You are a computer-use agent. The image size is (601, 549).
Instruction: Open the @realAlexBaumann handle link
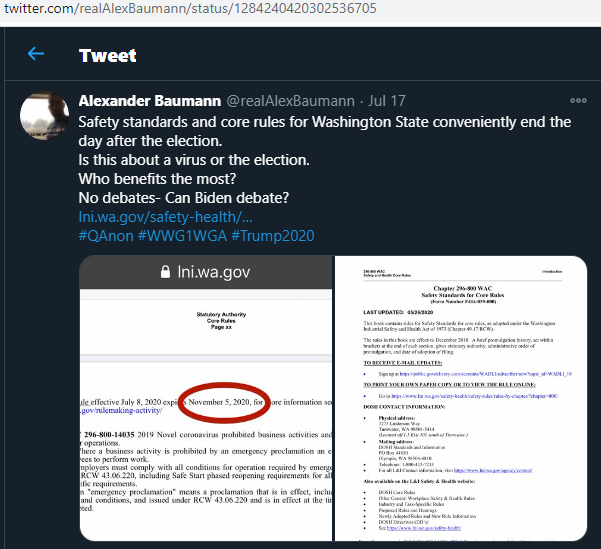coord(290,101)
